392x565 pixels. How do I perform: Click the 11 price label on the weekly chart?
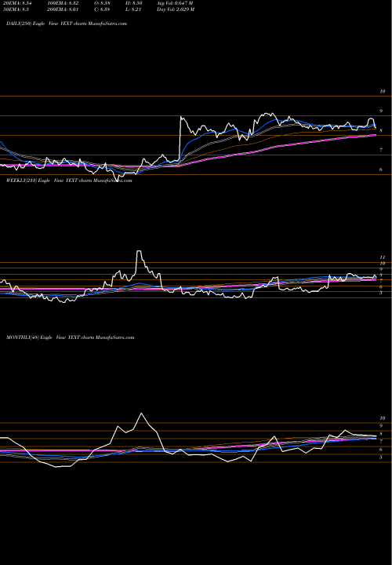click(383, 257)
